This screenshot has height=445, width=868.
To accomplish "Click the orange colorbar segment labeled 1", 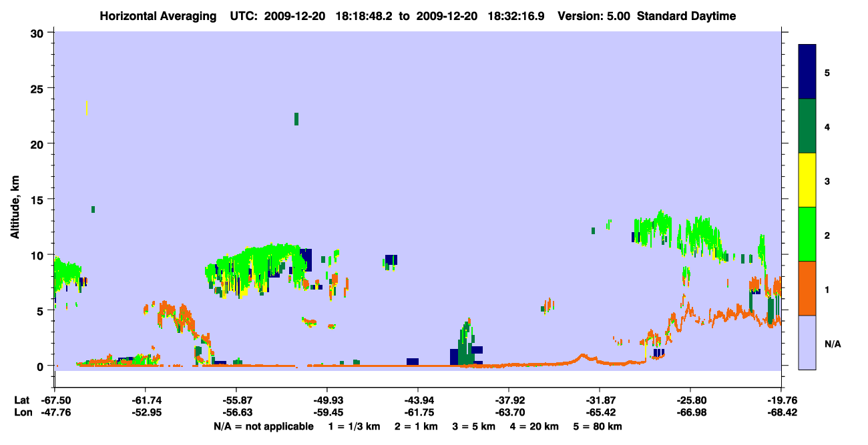I will pos(808,288).
